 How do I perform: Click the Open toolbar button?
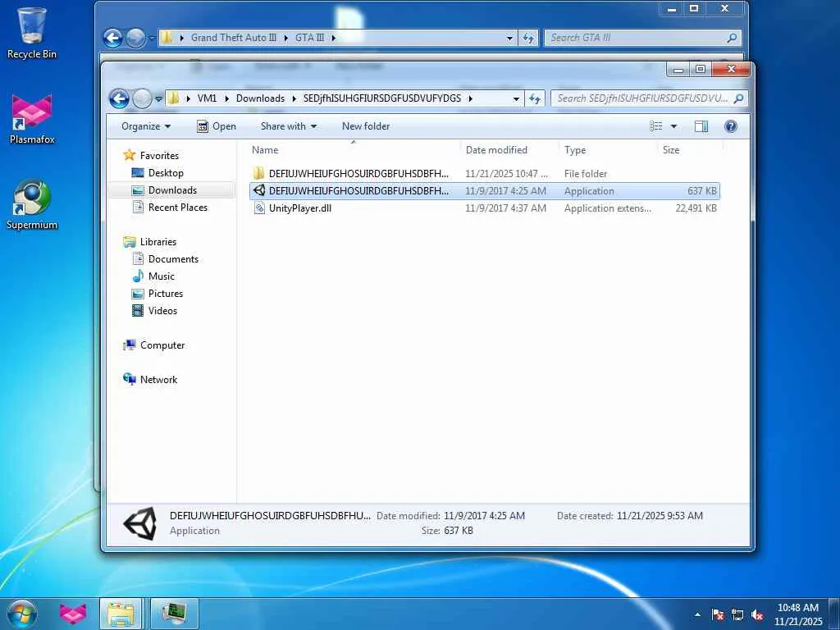pos(217,126)
